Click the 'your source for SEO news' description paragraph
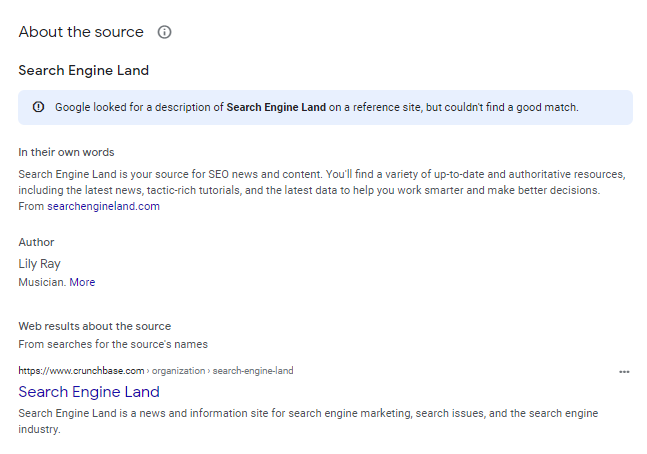This screenshot has width=647, height=454. [322, 182]
